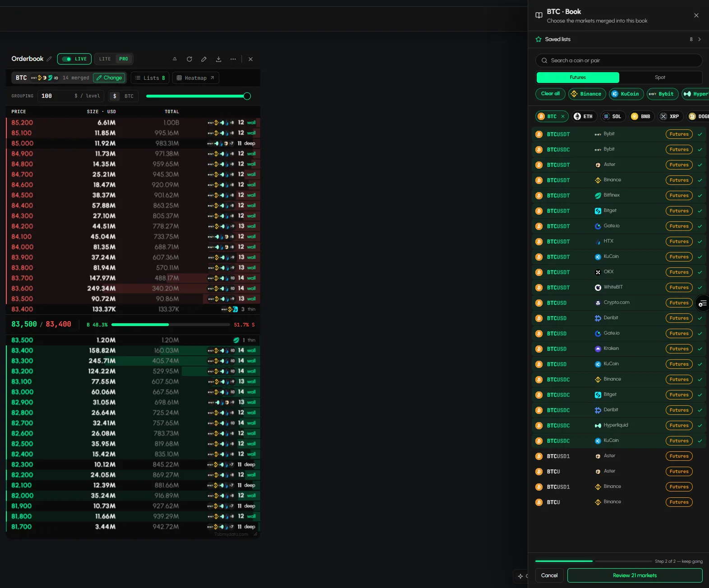Filter by the Binance exchange chip
709x588 pixels.
click(586, 94)
